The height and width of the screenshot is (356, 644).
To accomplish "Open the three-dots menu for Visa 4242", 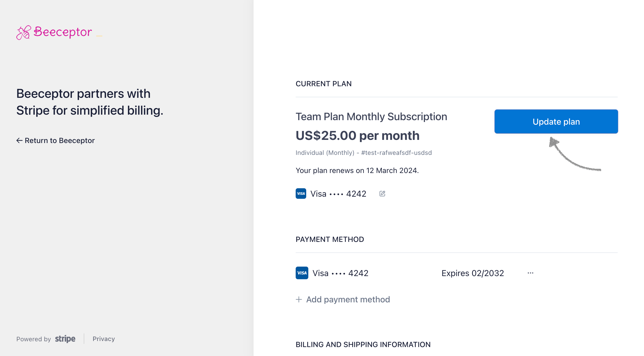I will 530,273.
